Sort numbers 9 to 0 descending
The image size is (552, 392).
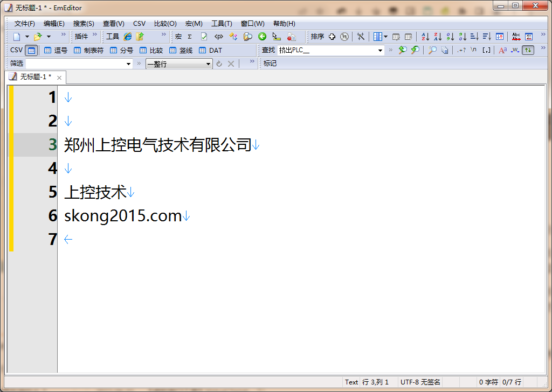coord(463,37)
